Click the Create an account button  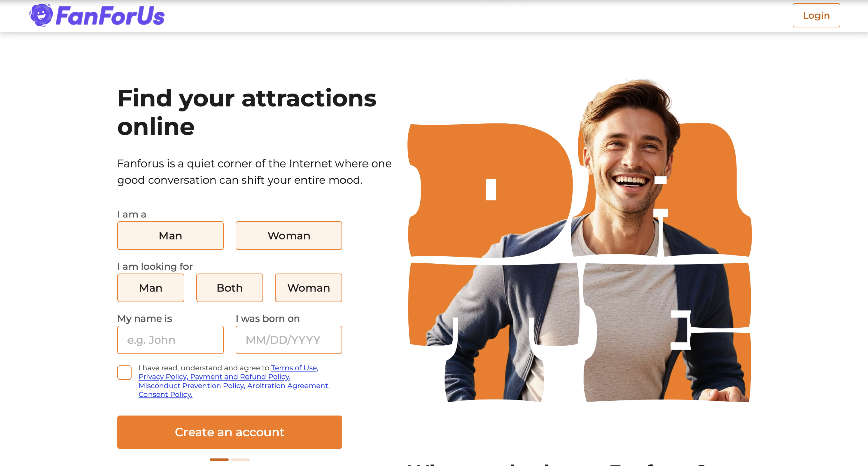[x=230, y=432]
